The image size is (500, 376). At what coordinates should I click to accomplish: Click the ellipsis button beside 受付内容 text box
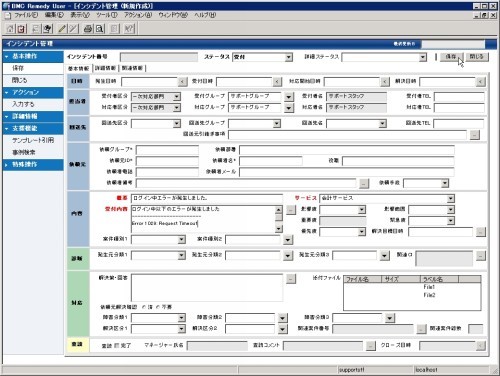point(291,210)
